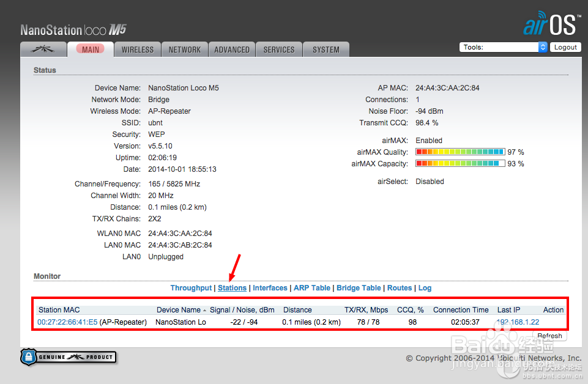The width and height of the screenshot is (588, 384).
Task: Click the Refresh button
Action: pyautogui.click(x=549, y=336)
